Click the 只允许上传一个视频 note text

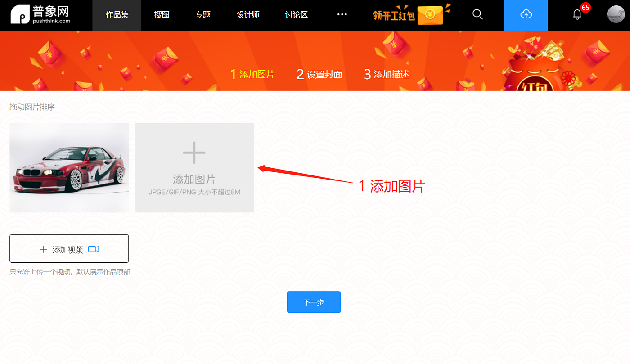70,272
